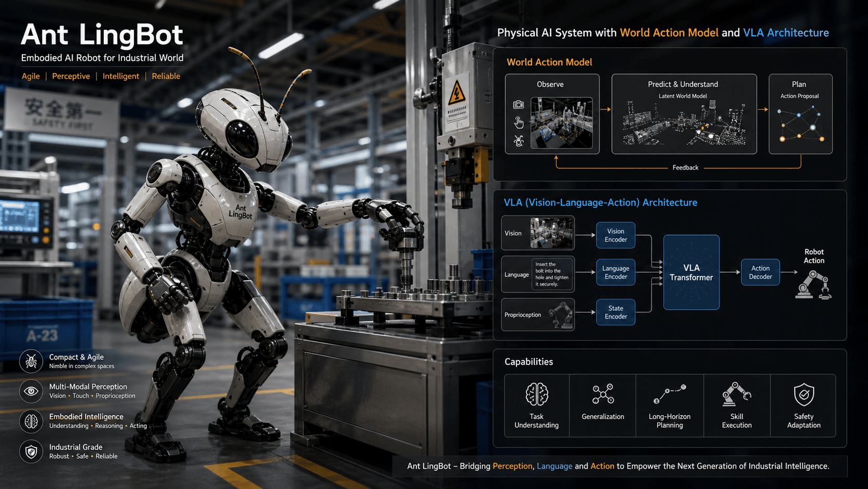
Task: Click the Compact & Agile ant icon
Action: tap(31, 361)
